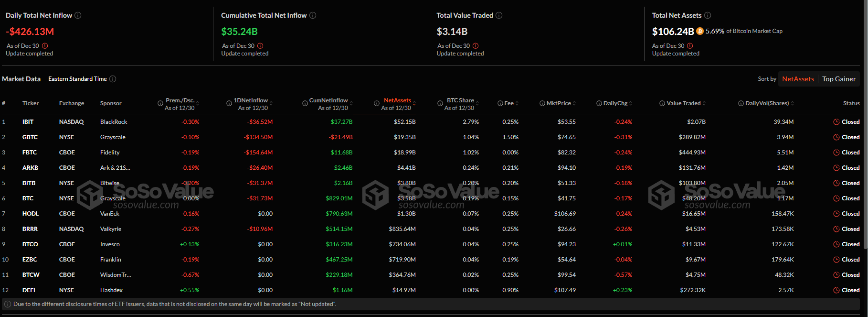This screenshot has width=868, height=317.
Task: Switch sorting to Top Gainer
Action: point(839,79)
